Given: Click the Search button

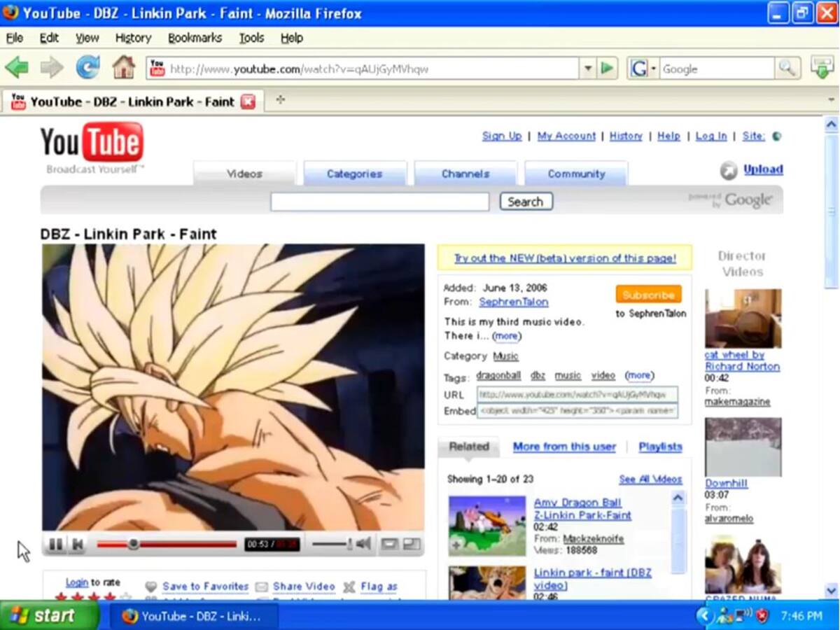Looking at the screenshot, I should click(x=526, y=202).
